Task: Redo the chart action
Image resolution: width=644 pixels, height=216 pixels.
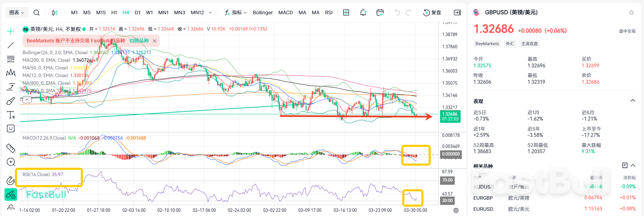Action: [x=409, y=13]
